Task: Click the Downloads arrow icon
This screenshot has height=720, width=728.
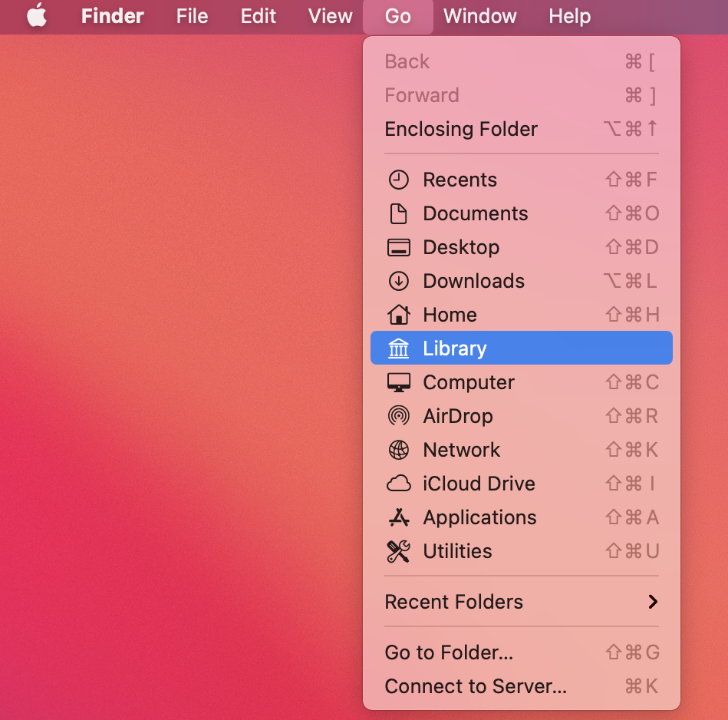Action: [x=398, y=281]
